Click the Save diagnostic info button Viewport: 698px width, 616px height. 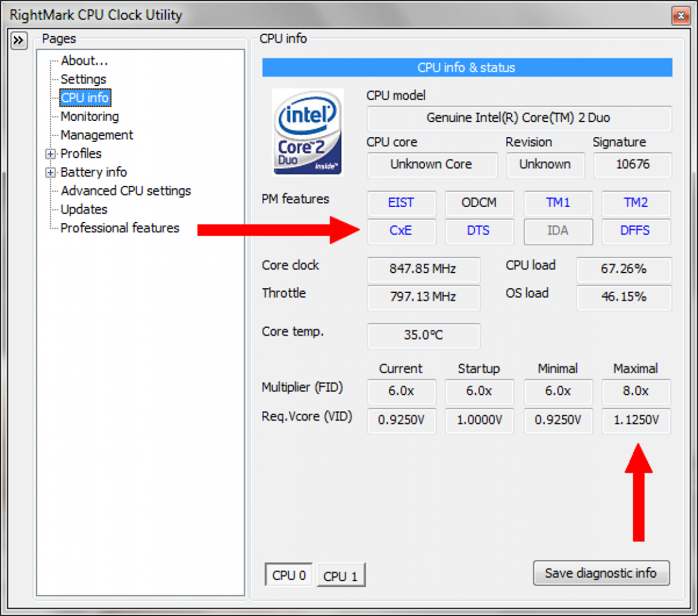pyautogui.click(x=601, y=573)
